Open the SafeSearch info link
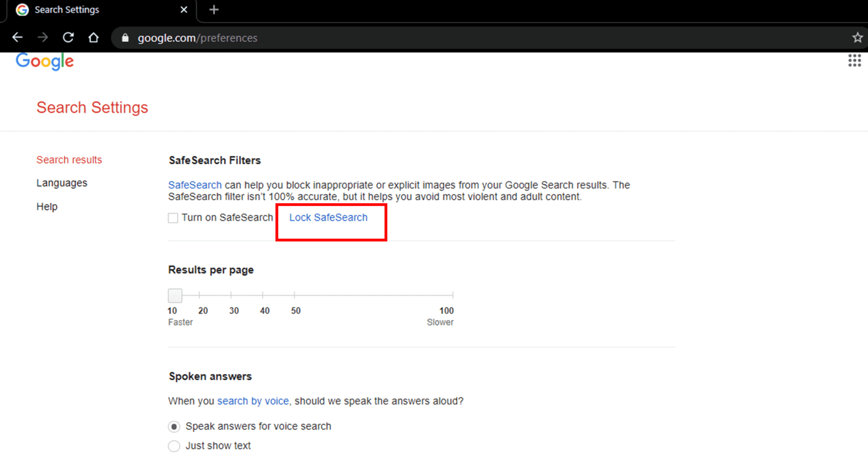Image resolution: width=868 pixels, height=467 pixels. click(x=195, y=185)
